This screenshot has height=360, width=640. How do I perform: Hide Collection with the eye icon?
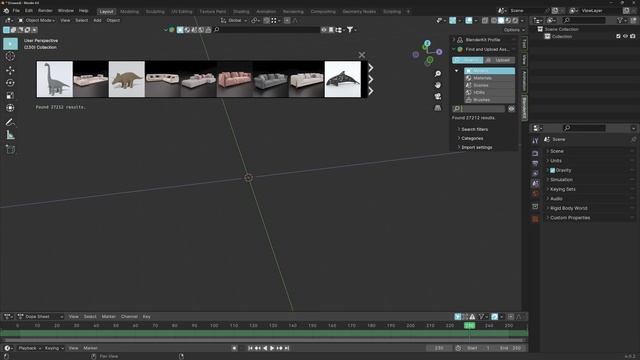tap(625, 36)
